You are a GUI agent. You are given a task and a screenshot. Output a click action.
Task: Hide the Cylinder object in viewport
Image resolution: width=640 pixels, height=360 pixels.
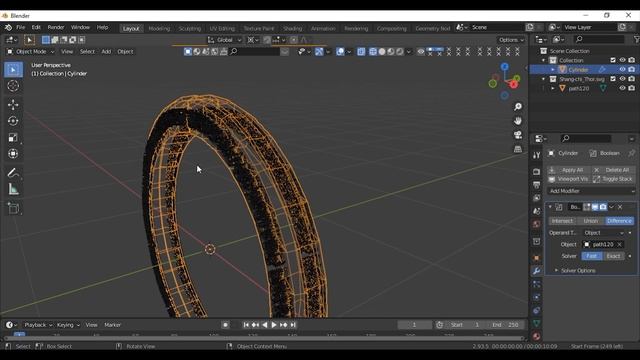click(x=622, y=69)
